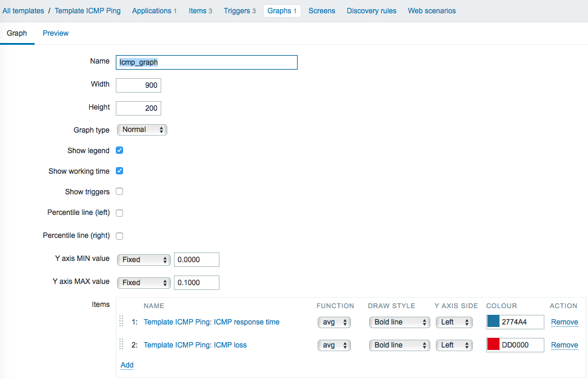This screenshot has width=588, height=379.
Task: Pick colour via blue 2774A4 swatch
Action: tap(493, 321)
